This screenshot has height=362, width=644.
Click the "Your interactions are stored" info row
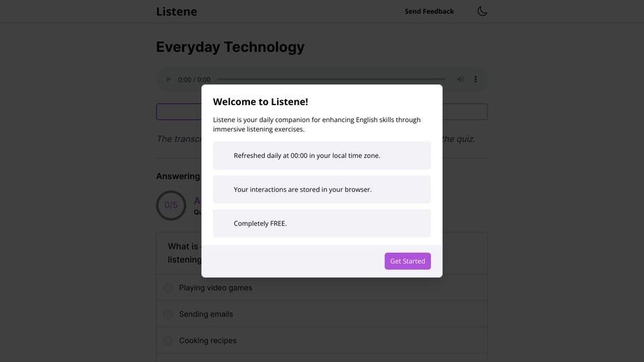click(x=322, y=189)
